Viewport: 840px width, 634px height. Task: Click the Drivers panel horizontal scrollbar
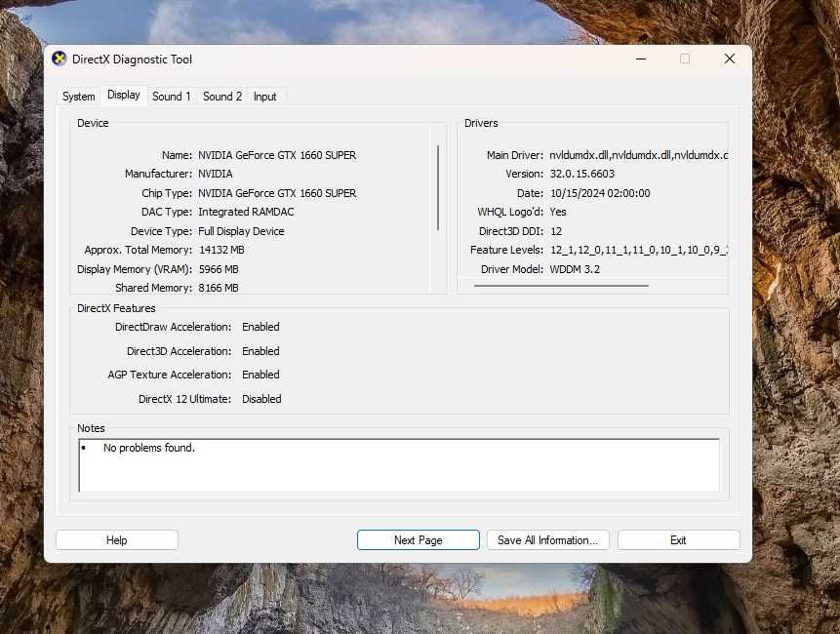coord(561,286)
